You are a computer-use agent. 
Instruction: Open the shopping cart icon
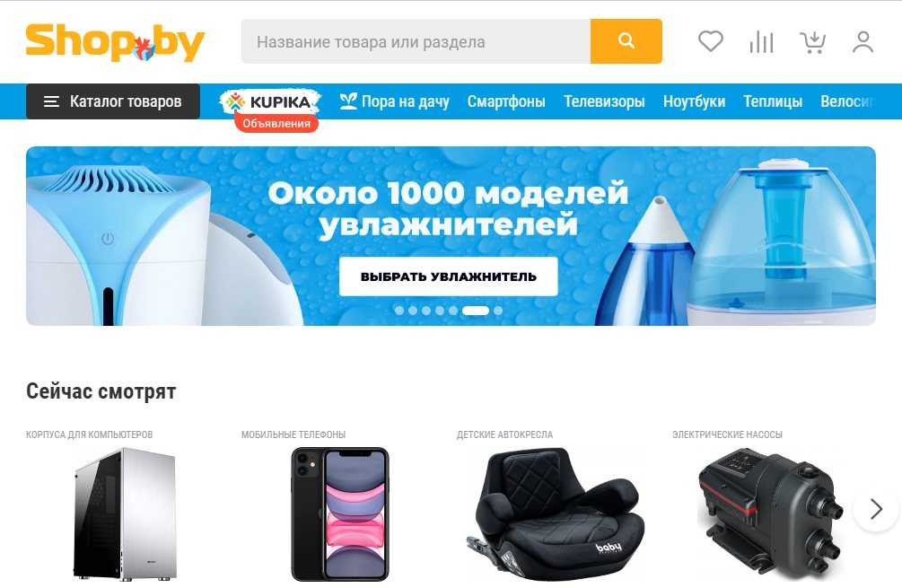813,42
